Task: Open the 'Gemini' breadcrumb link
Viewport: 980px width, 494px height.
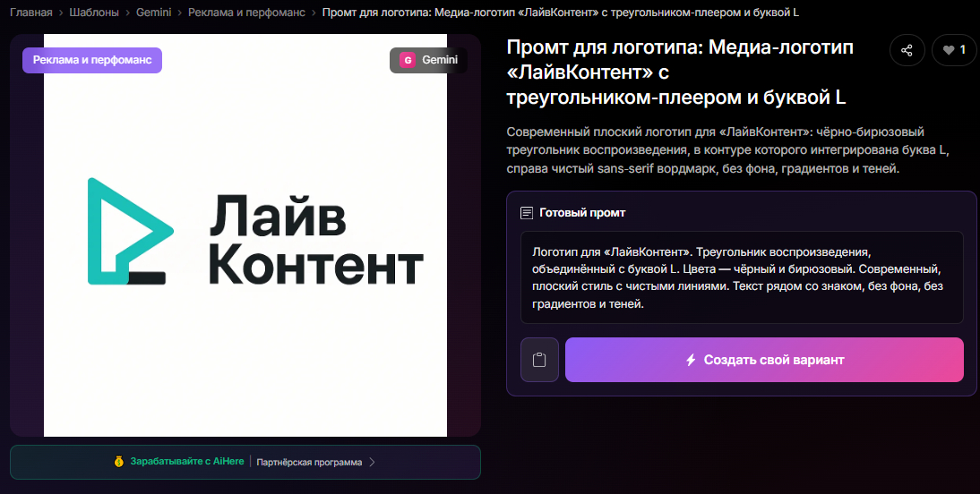Action: click(154, 13)
